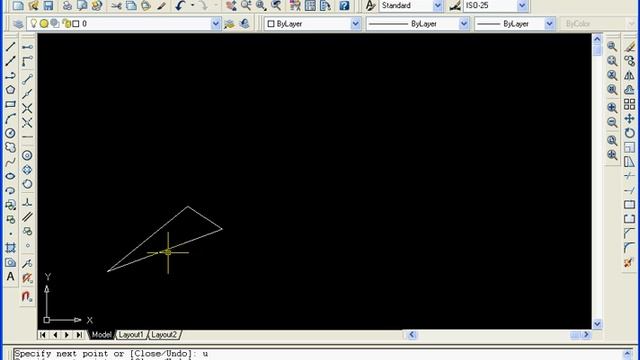Toggle layer 0 on/off lightbulb

click(x=34, y=24)
